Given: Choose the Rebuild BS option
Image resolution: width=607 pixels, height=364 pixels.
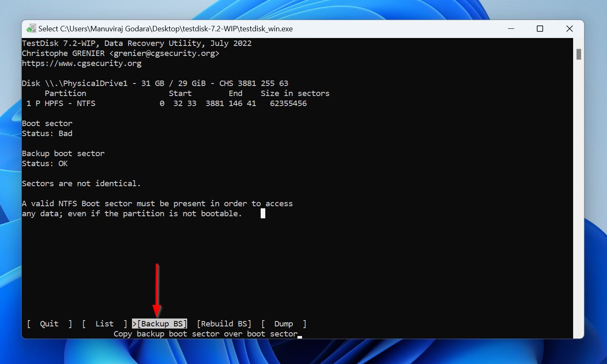Looking at the screenshot, I should point(224,324).
